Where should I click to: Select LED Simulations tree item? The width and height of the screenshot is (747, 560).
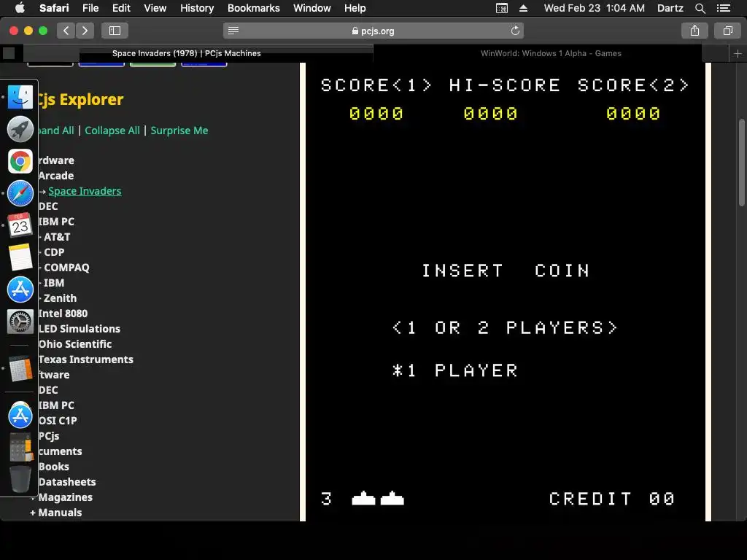coord(80,329)
